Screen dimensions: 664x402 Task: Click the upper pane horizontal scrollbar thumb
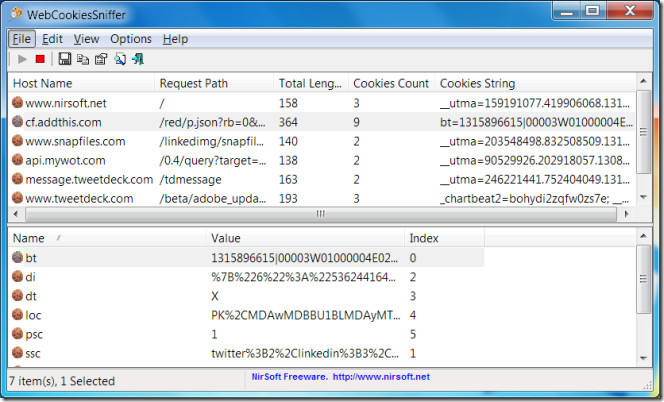(321, 214)
